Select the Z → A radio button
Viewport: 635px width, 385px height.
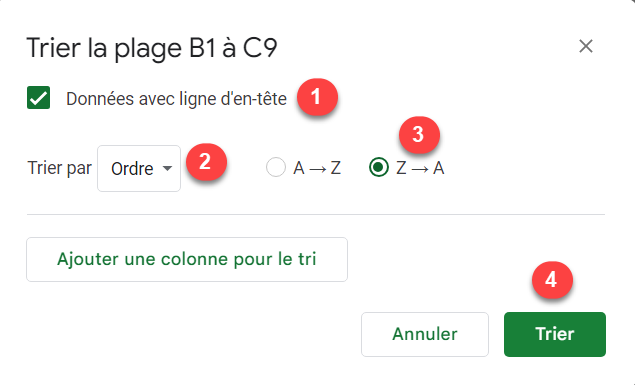[379, 167]
